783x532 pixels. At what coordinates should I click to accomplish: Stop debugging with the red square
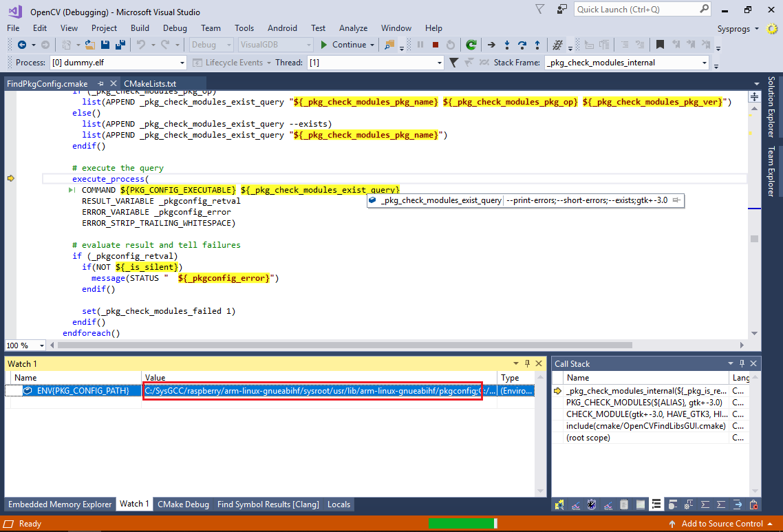[436, 45]
